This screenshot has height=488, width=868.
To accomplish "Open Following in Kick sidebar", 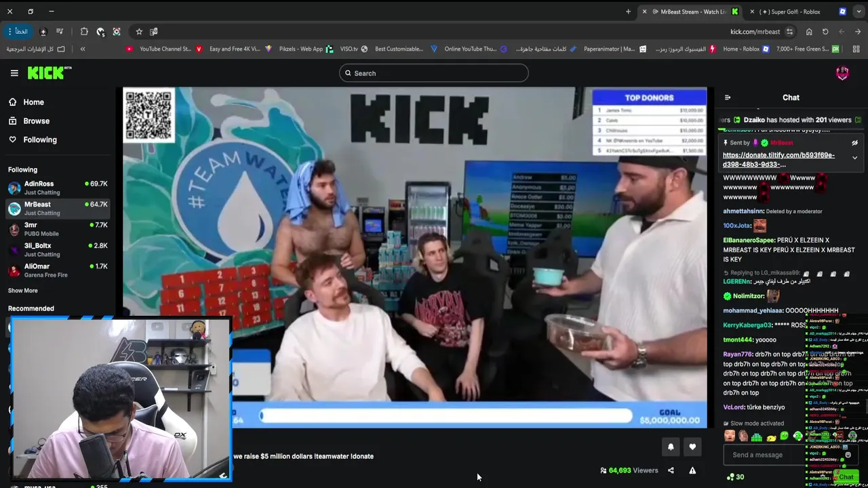I will pos(33,140).
